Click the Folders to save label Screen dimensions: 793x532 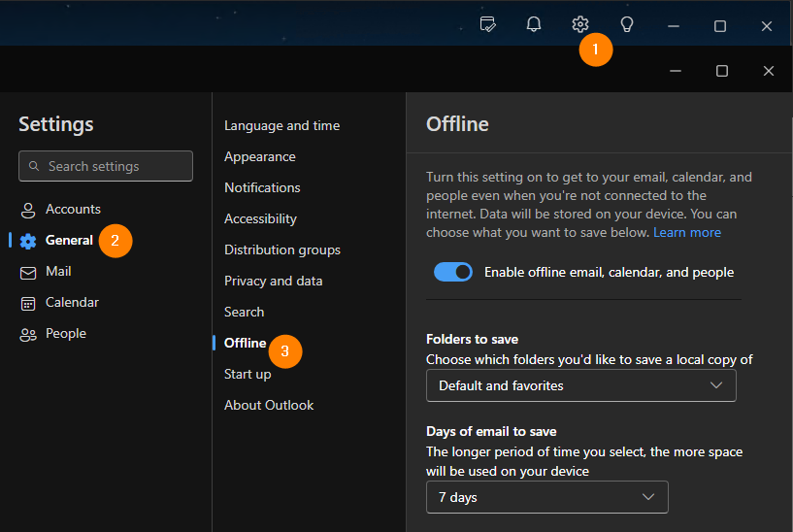pyautogui.click(x=472, y=340)
